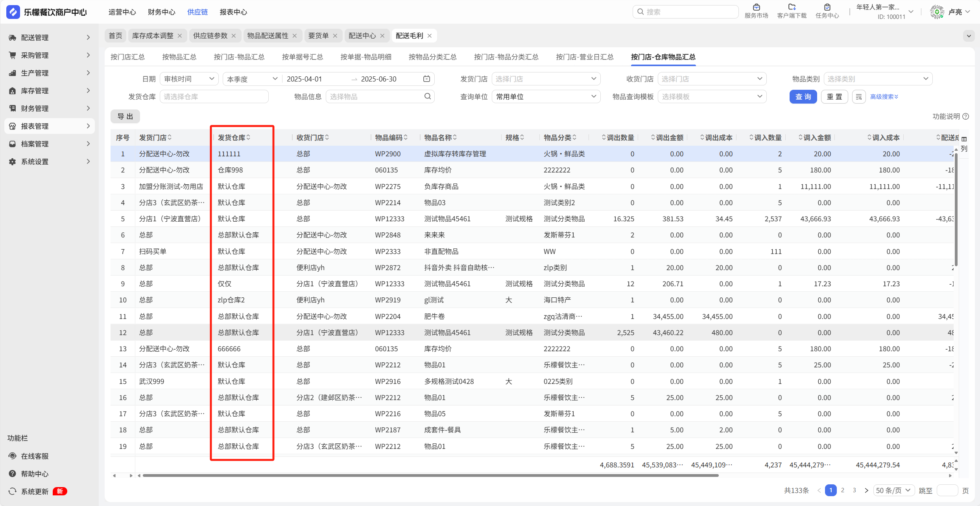The width and height of the screenshot is (980, 506).
Task: Switch to 按单据-物品明细 tab
Action: 366,57
